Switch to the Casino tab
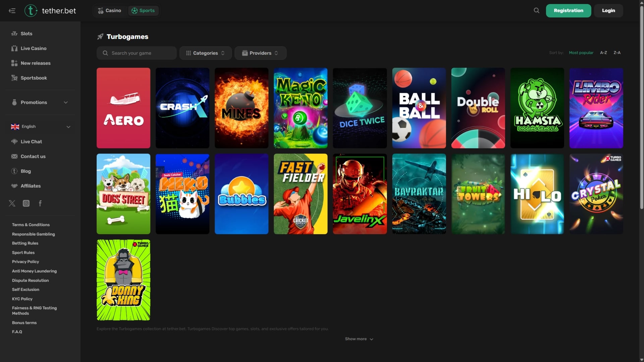This screenshot has height=362, width=644. pyautogui.click(x=110, y=11)
